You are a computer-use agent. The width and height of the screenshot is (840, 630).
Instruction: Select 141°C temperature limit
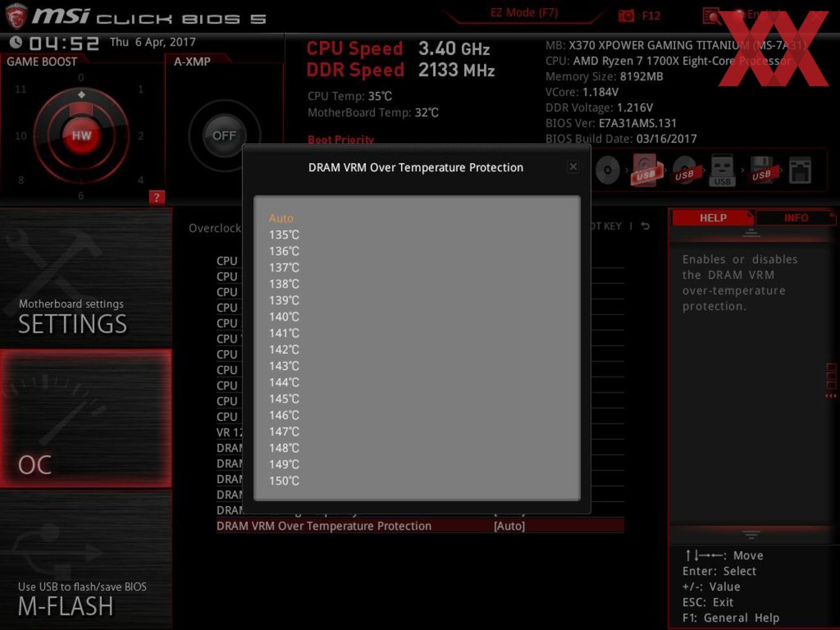pyautogui.click(x=284, y=333)
